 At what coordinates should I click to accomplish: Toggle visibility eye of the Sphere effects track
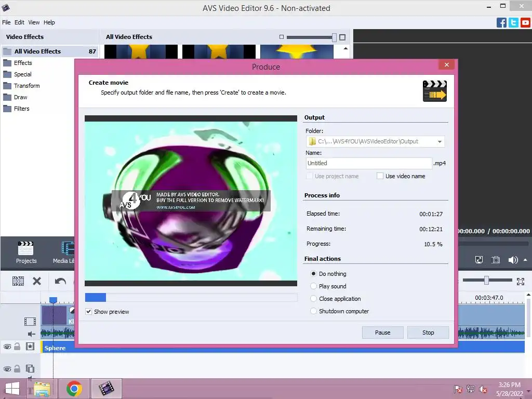tap(7, 347)
